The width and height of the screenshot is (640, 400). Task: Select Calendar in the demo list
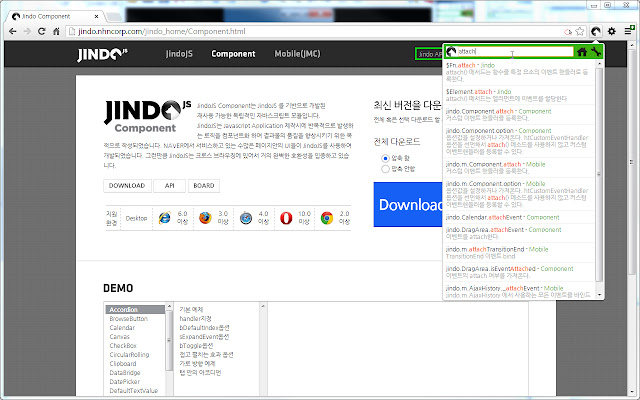pyautogui.click(x=122, y=328)
